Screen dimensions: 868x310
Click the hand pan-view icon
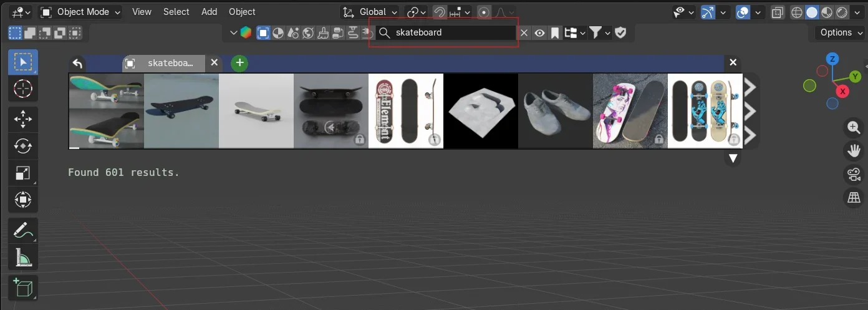click(x=853, y=151)
